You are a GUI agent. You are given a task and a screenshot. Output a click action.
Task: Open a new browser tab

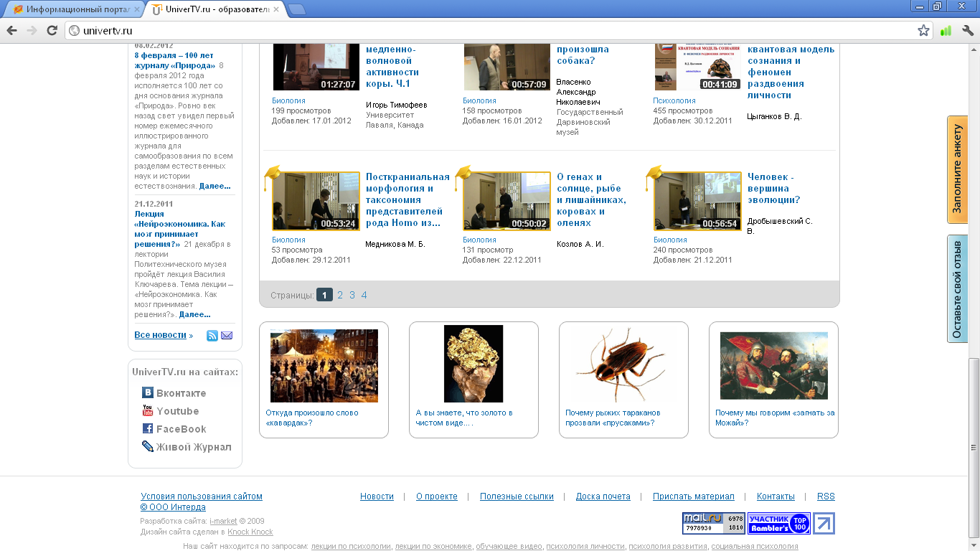coord(296,9)
